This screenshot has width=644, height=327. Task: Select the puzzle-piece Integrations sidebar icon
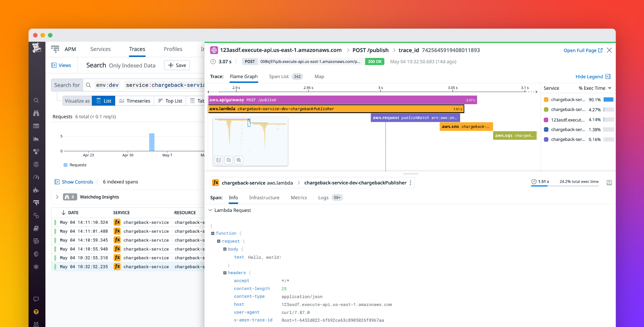[x=36, y=190]
